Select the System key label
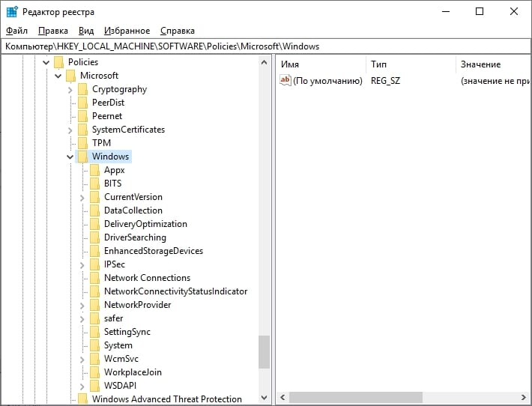This screenshot has height=406, width=532. click(118, 345)
